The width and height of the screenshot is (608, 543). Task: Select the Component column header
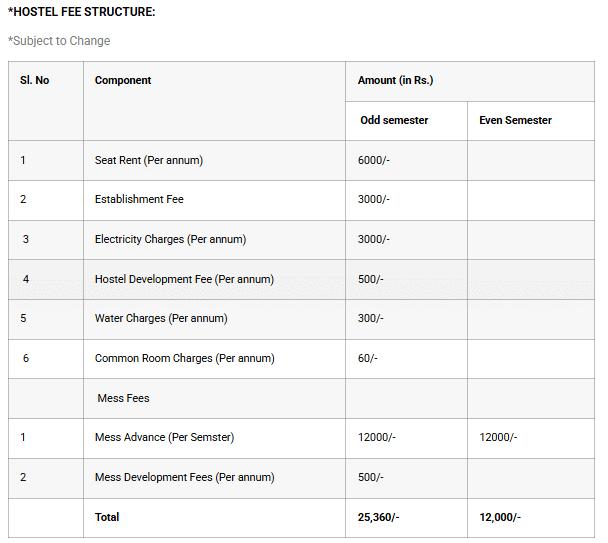tap(123, 80)
